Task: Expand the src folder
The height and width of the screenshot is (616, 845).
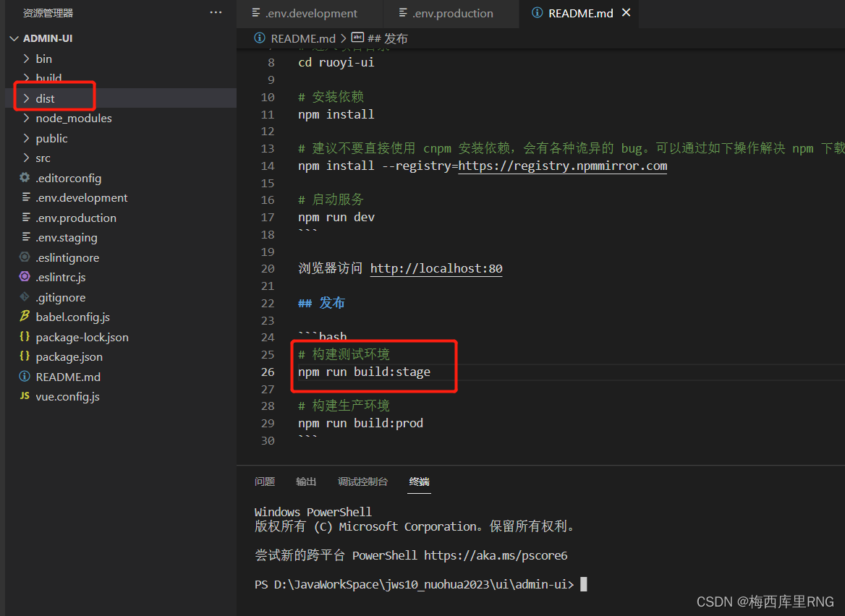Action: (26, 158)
